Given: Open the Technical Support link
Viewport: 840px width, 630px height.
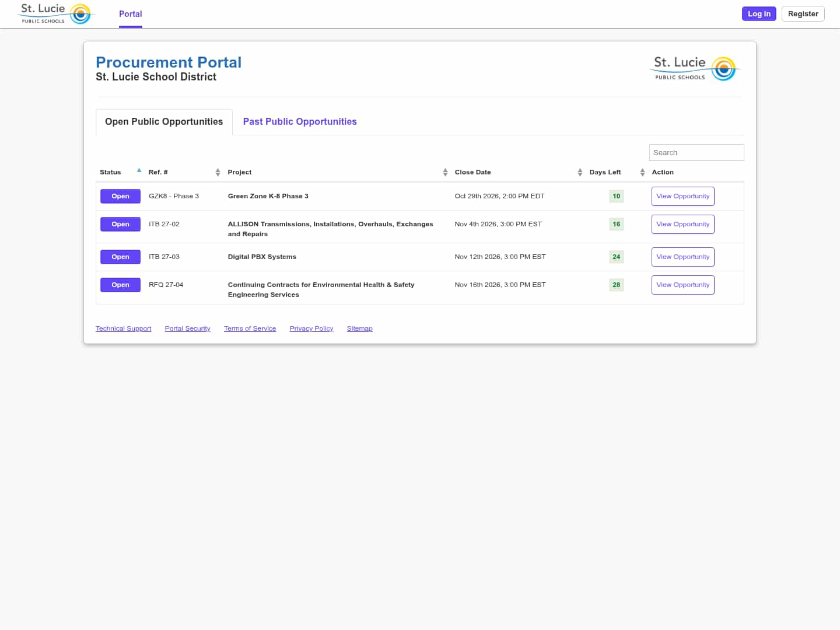Looking at the screenshot, I should [124, 328].
